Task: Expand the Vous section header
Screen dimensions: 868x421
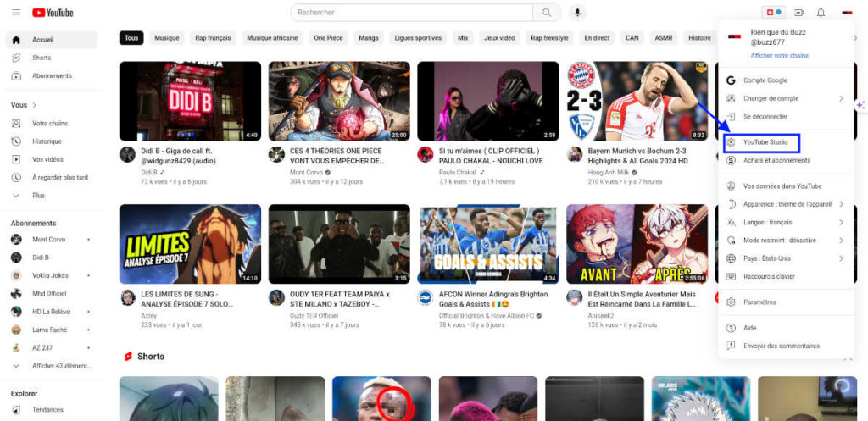Action: [24, 105]
